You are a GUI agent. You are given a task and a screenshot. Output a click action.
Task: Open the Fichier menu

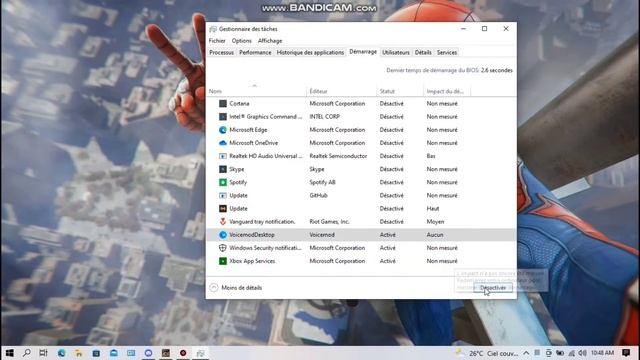point(217,41)
